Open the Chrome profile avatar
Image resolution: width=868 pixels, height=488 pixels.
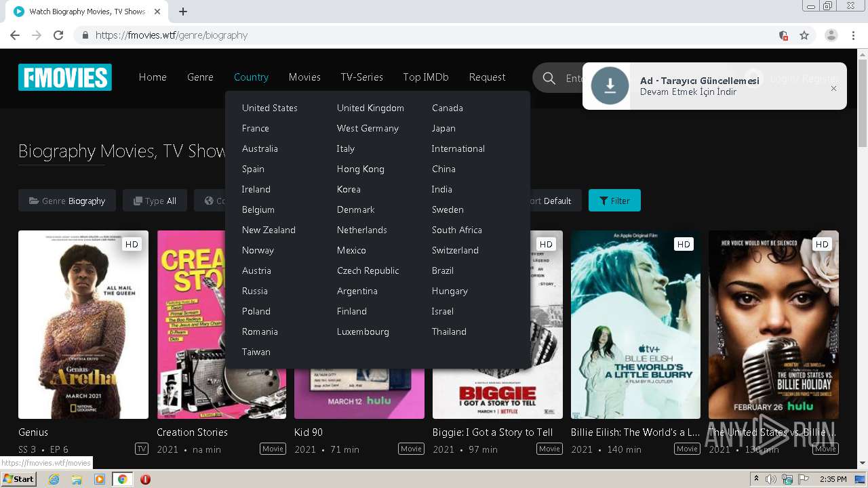point(831,35)
